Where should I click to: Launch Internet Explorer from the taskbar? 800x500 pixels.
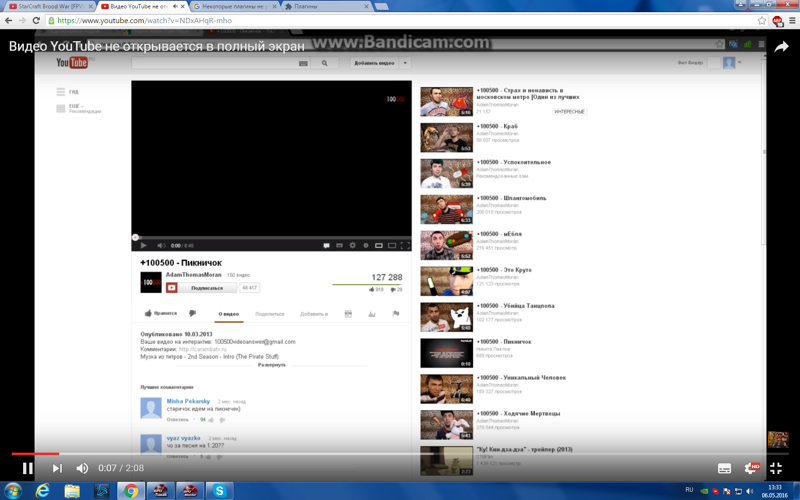click(x=42, y=491)
